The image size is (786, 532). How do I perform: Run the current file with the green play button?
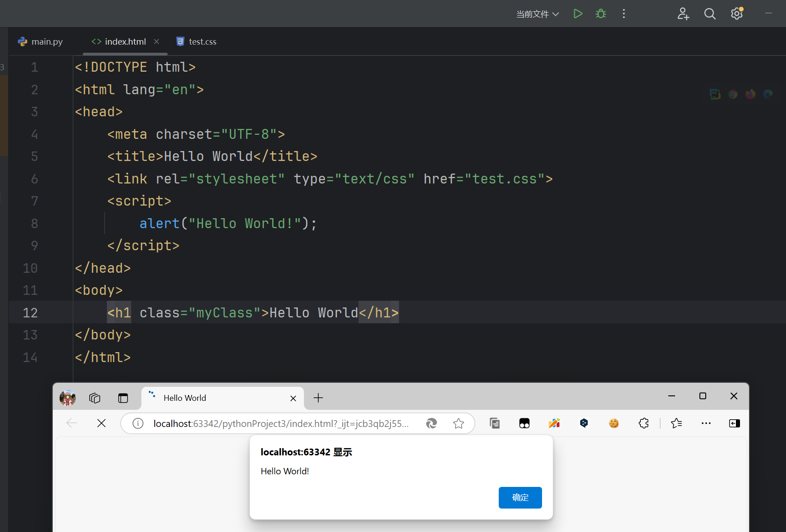[578, 14]
